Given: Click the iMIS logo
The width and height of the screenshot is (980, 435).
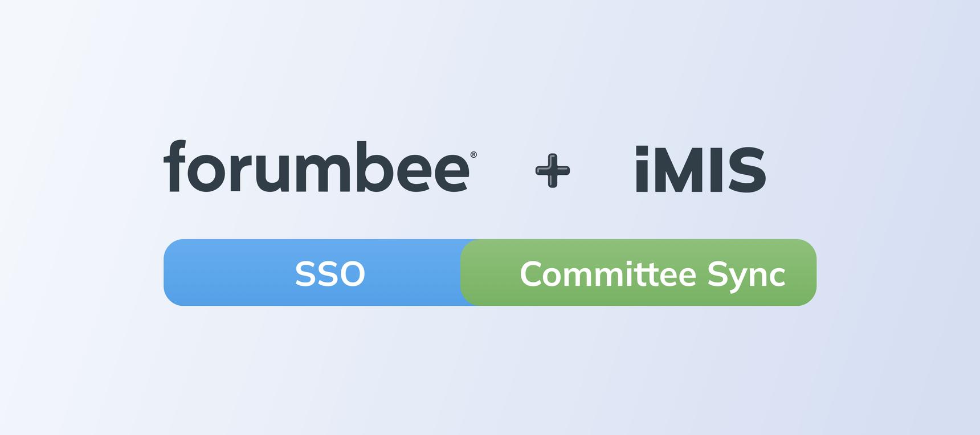Looking at the screenshot, I should pos(700,170).
